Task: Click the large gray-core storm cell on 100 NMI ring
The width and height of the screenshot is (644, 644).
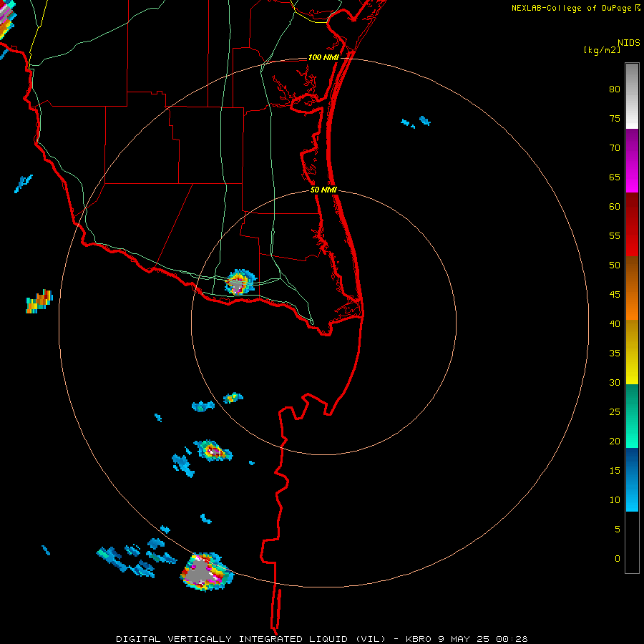Action: click(207, 572)
